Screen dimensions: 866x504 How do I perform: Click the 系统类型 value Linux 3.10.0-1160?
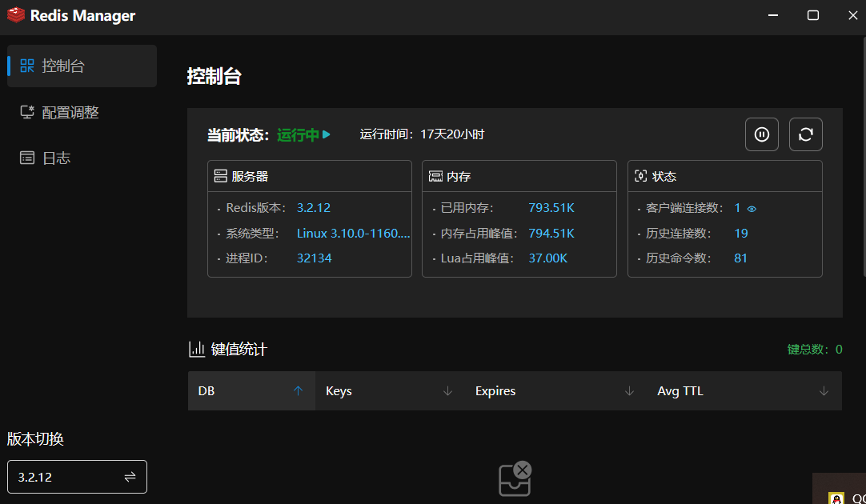[354, 234]
